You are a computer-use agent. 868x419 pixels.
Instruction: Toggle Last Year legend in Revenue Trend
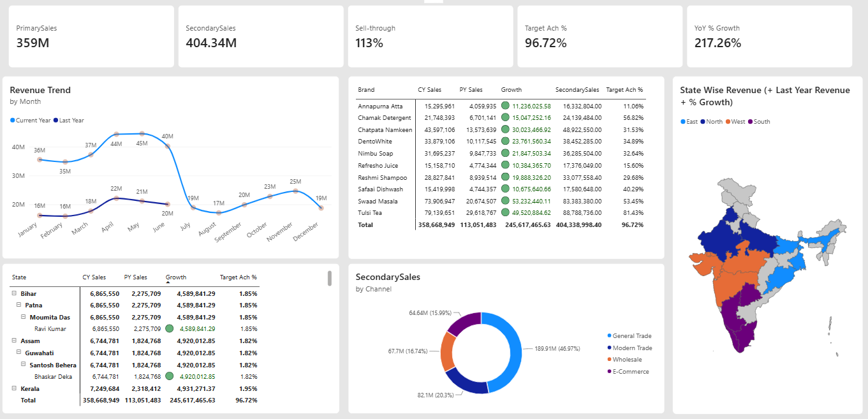pos(69,121)
